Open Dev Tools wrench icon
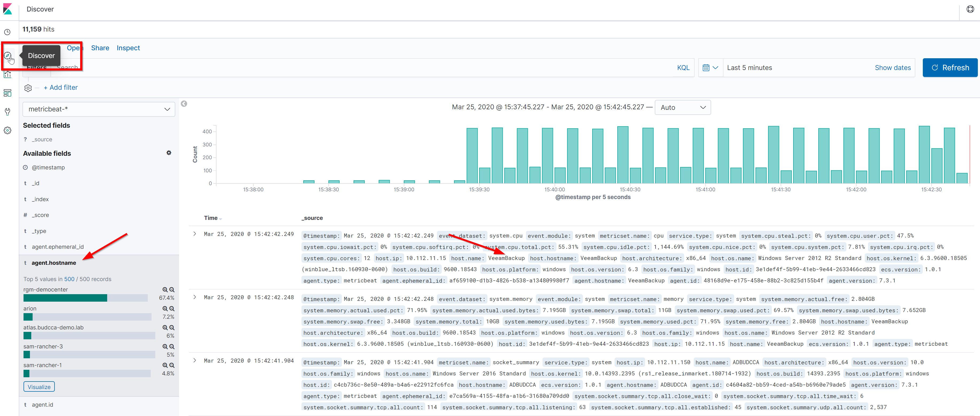The width and height of the screenshot is (980, 416). (7, 111)
